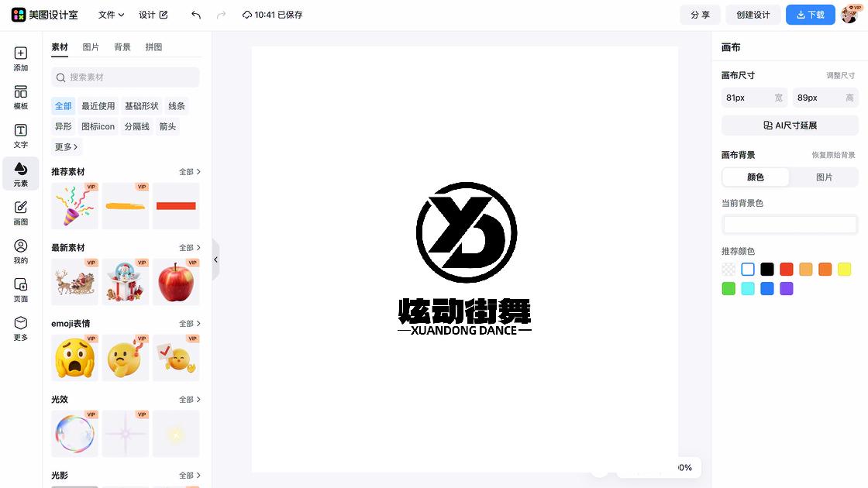
Task: Open 全部 for 推荐素材 section
Action: [189, 171]
